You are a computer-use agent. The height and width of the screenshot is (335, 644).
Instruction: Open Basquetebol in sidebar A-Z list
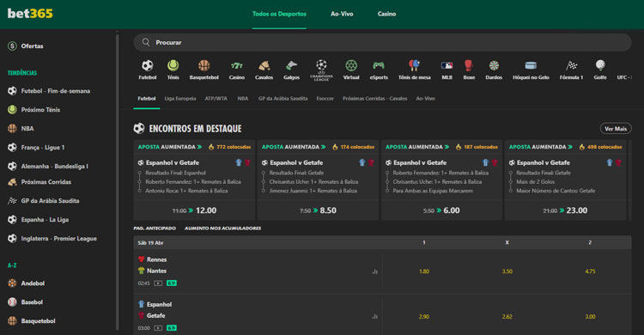point(38,321)
